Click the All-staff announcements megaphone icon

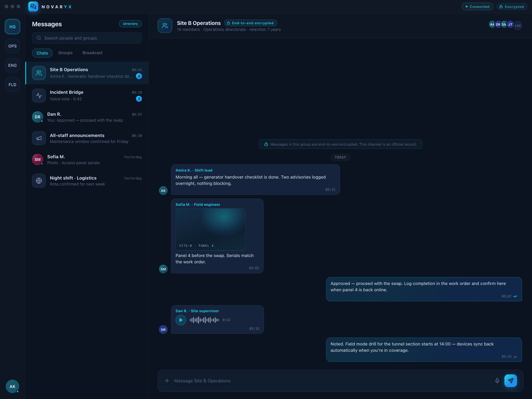point(39,138)
